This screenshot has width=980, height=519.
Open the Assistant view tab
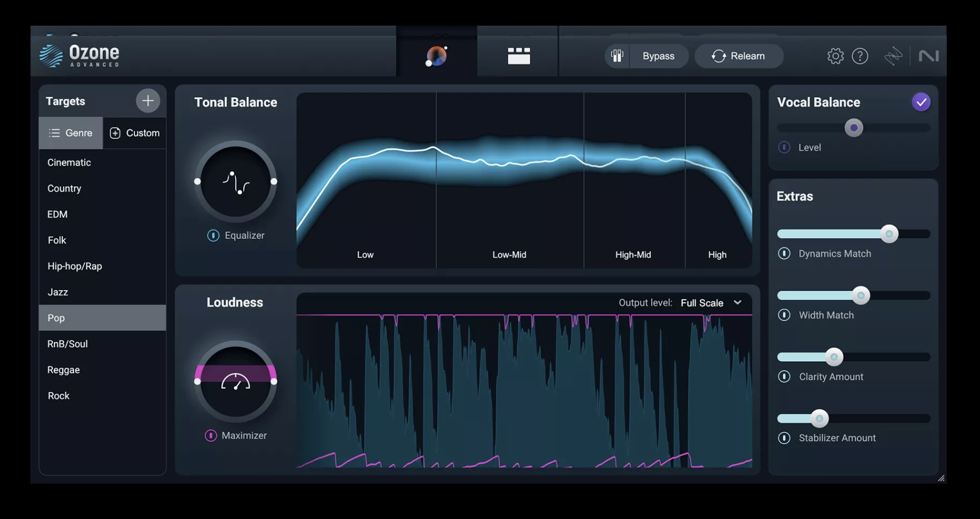436,55
